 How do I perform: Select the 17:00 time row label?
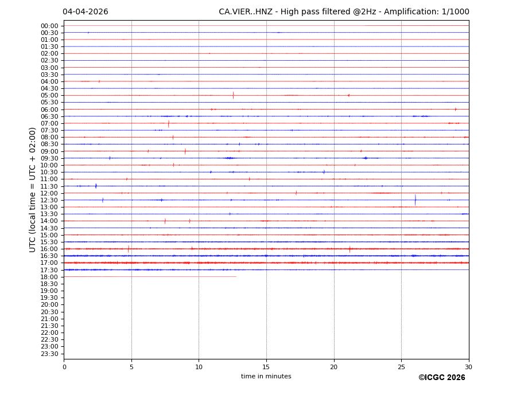pos(49,263)
